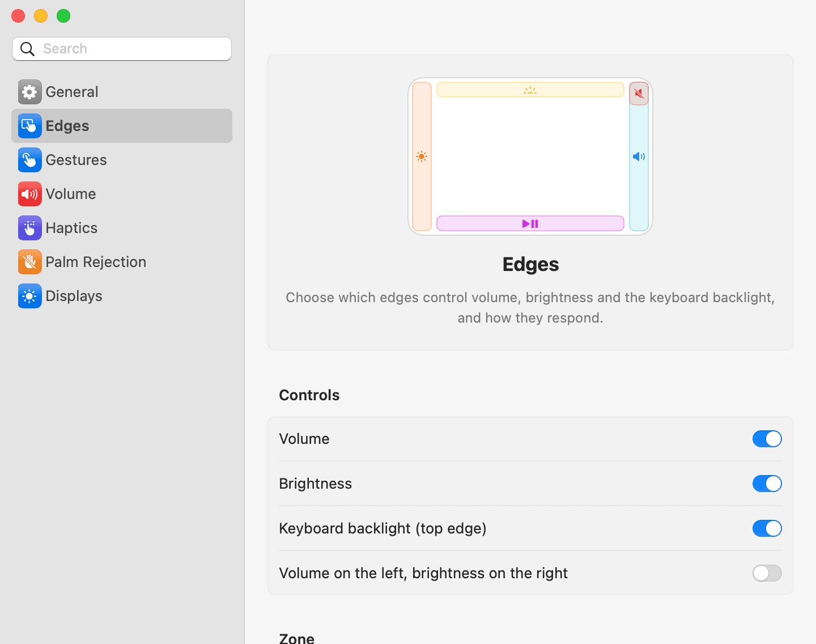Click the orange sun icon on diagram left edge
The width and height of the screenshot is (816, 644).
coord(422,156)
